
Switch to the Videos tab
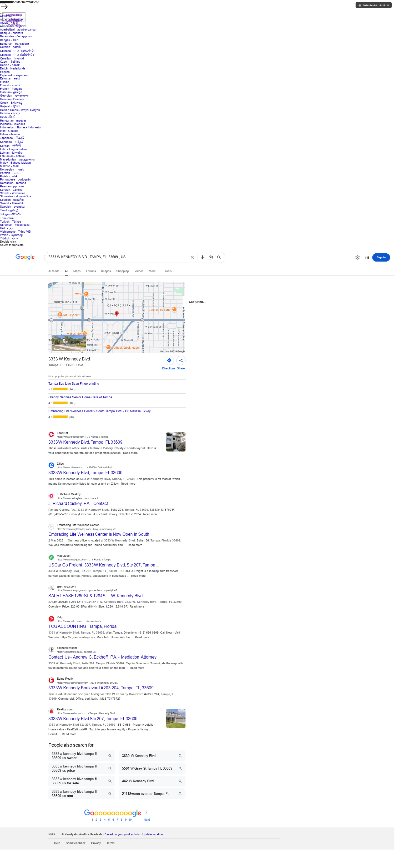coord(139,271)
